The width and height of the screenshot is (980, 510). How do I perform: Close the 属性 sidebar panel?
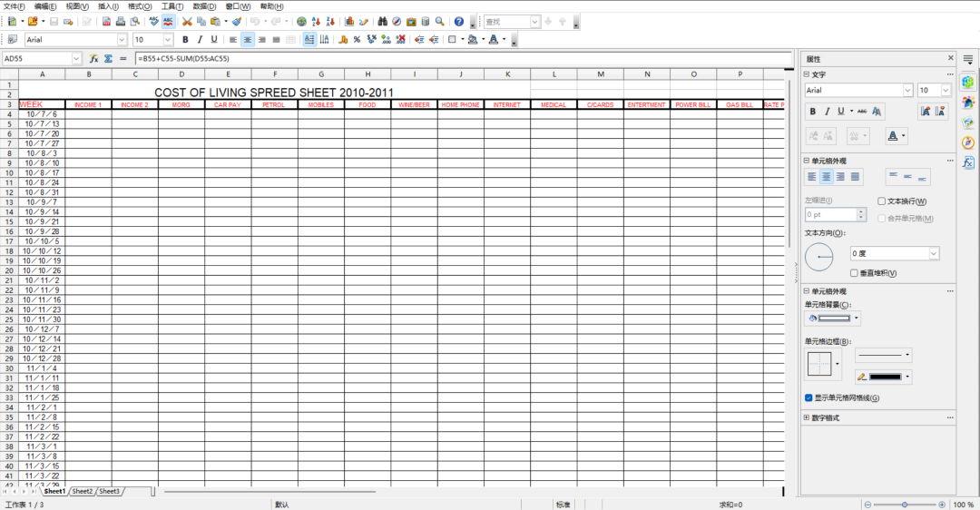pyautogui.click(x=951, y=58)
